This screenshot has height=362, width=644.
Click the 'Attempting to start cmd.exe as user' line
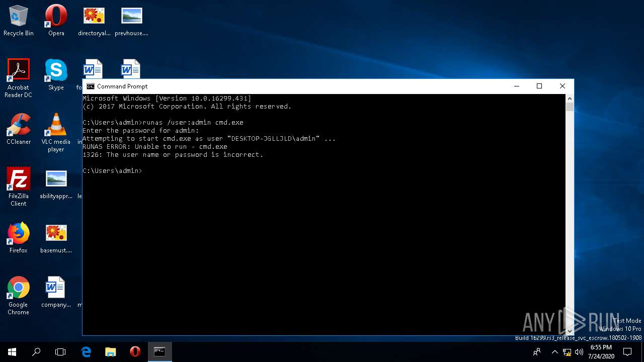click(x=209, y=139)
